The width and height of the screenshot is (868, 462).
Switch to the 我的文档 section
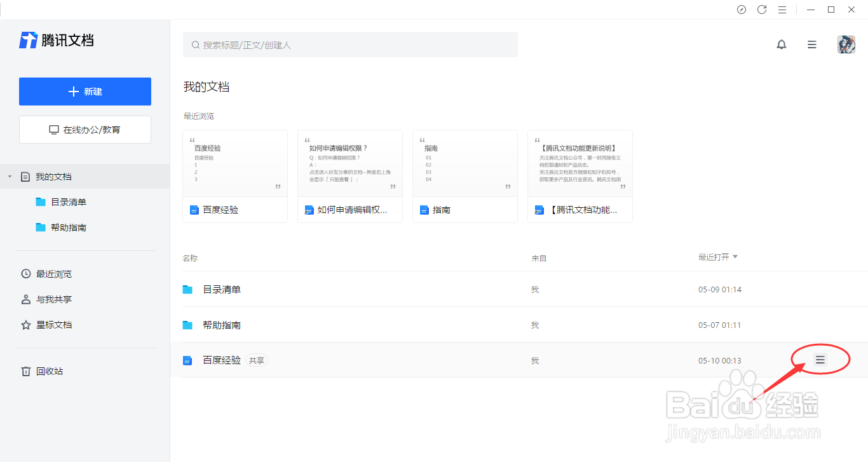(50, 176)
